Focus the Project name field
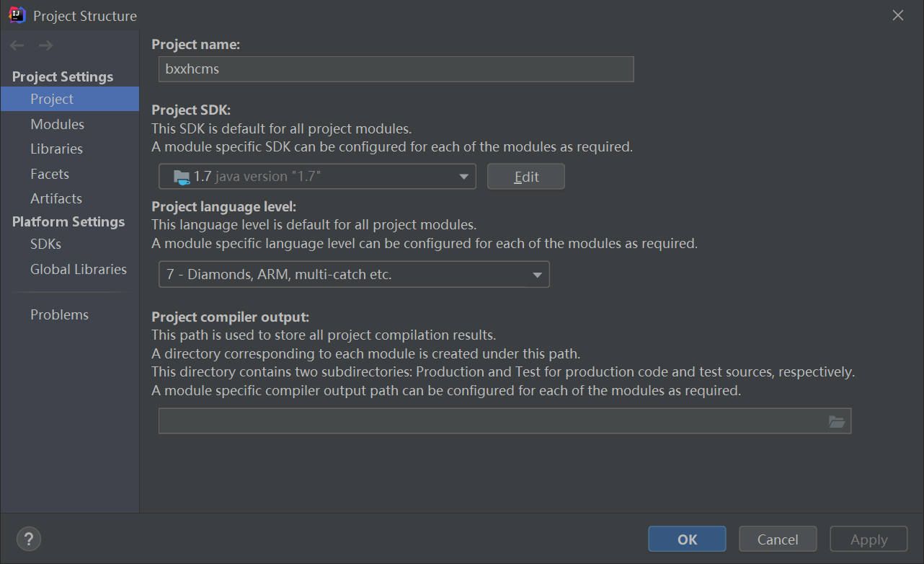 tap(396, 69)
